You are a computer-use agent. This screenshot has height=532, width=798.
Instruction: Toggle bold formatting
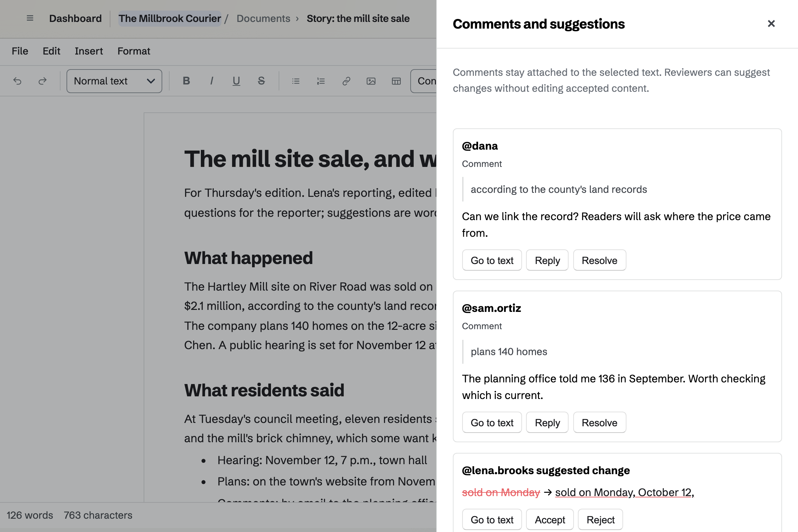(x=186, y=81)
